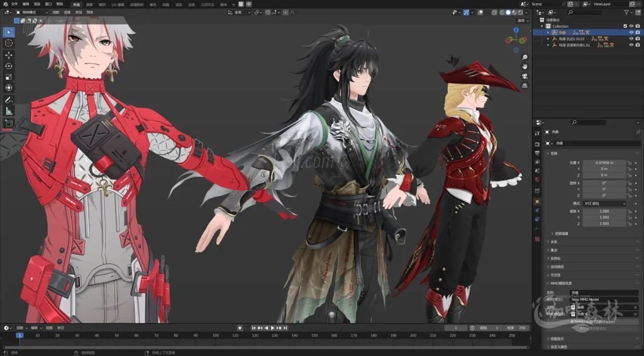Choose the Move tool in the toolbar
This screenshot has height=356, width=644.
pos(9,55)
